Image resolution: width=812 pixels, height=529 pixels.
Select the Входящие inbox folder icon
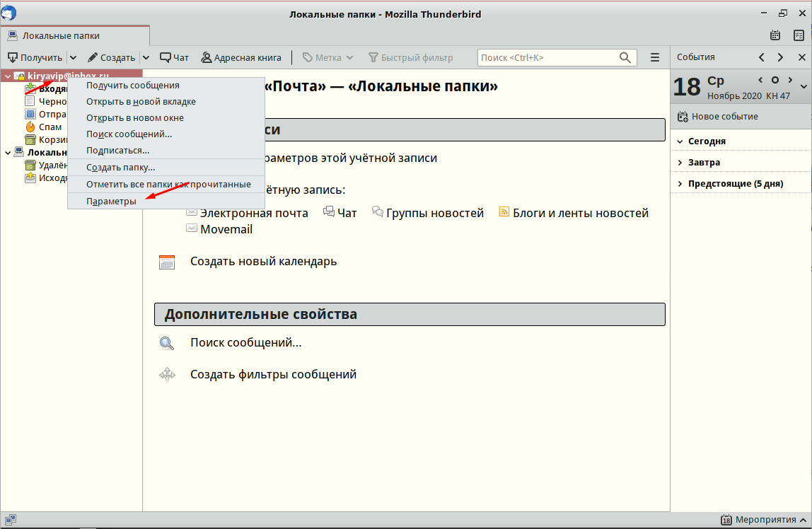point(30,89)
